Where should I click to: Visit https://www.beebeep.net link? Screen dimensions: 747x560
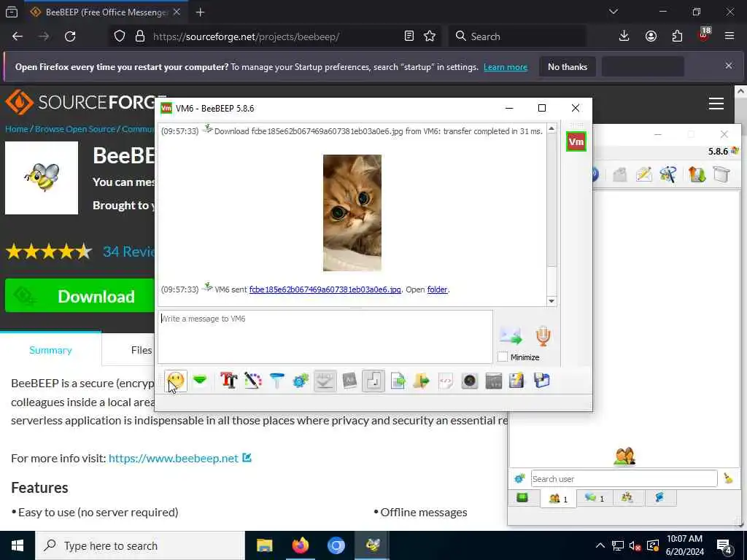coord(174,458)
